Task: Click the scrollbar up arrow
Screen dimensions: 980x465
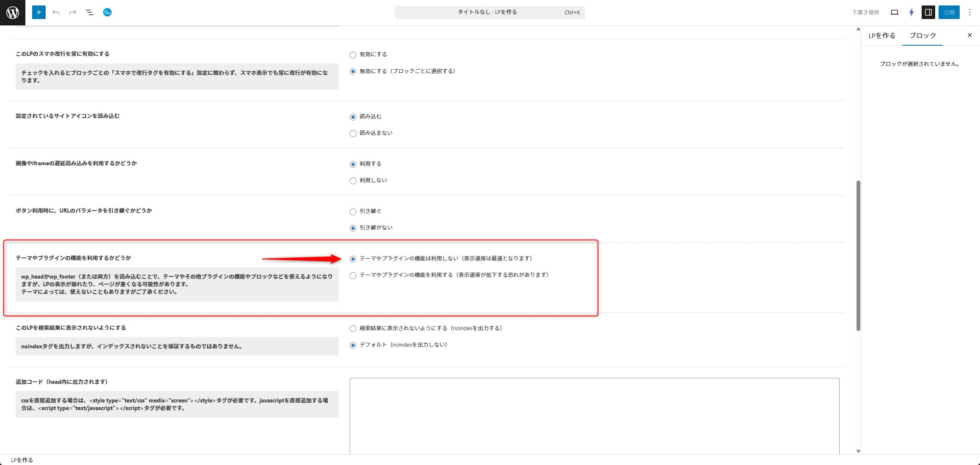Action: point(858,29)
